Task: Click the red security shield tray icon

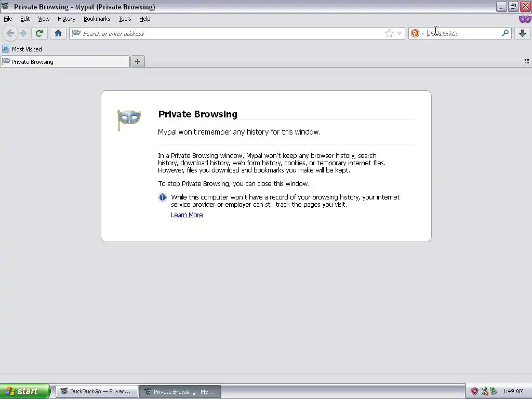Action: pos(474,392)
